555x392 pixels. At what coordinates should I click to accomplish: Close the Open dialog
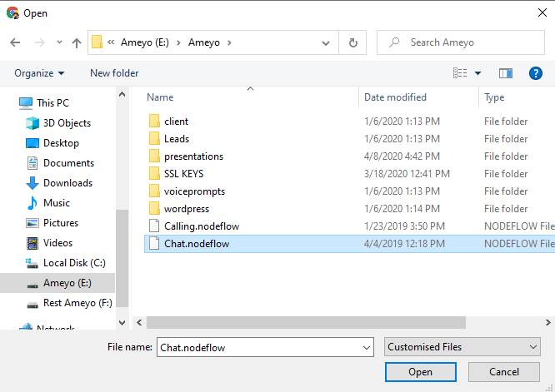542,12
